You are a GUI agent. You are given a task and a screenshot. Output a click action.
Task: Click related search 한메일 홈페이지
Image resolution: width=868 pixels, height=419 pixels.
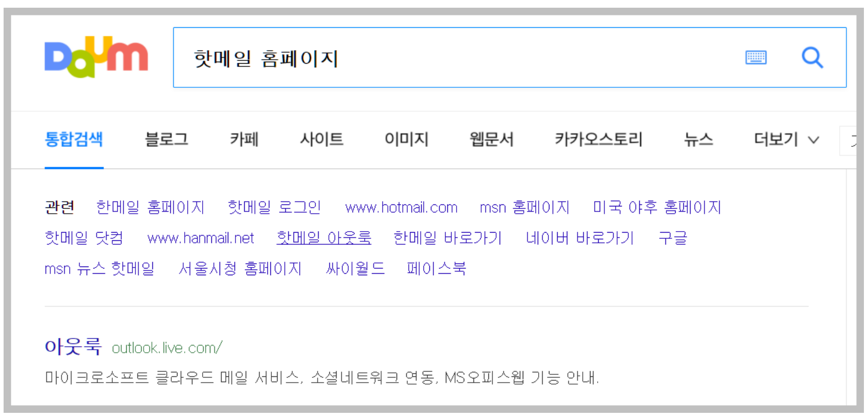[x=150, y=207]
